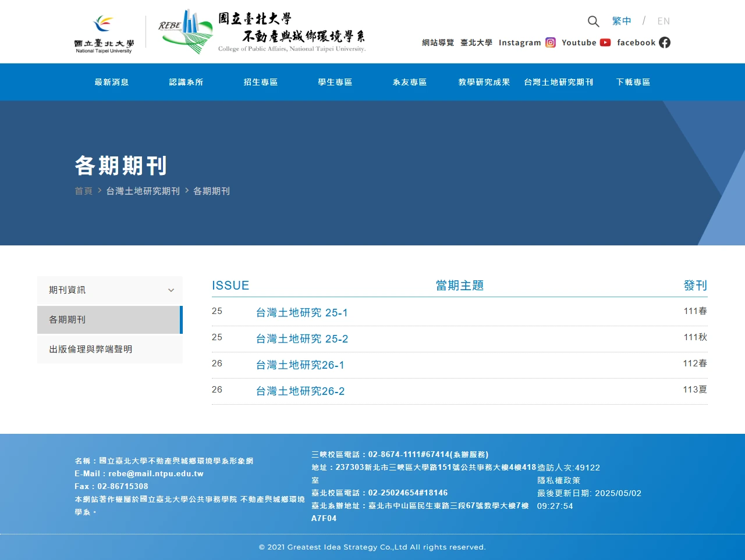Viewport: 745px width, 560px height.
Task: Open 網站導覽 link
Action: 438,42
